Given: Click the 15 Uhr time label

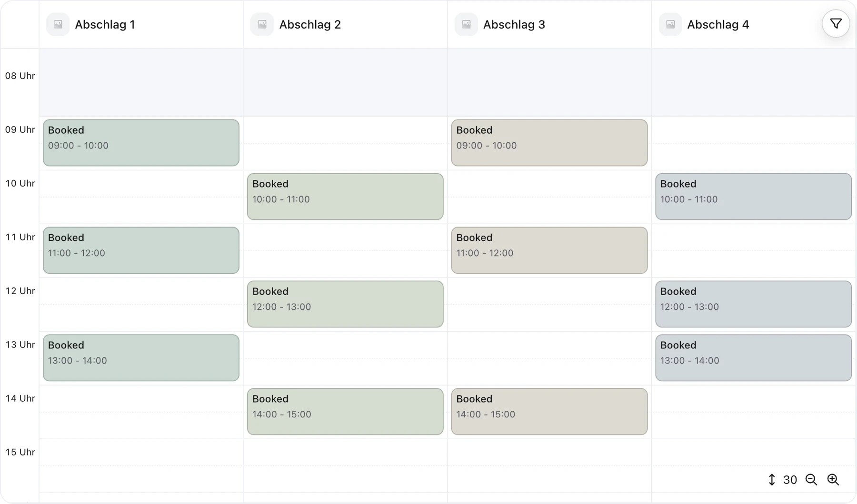Looking at the screenshot, I should click(x=20, y=452).
